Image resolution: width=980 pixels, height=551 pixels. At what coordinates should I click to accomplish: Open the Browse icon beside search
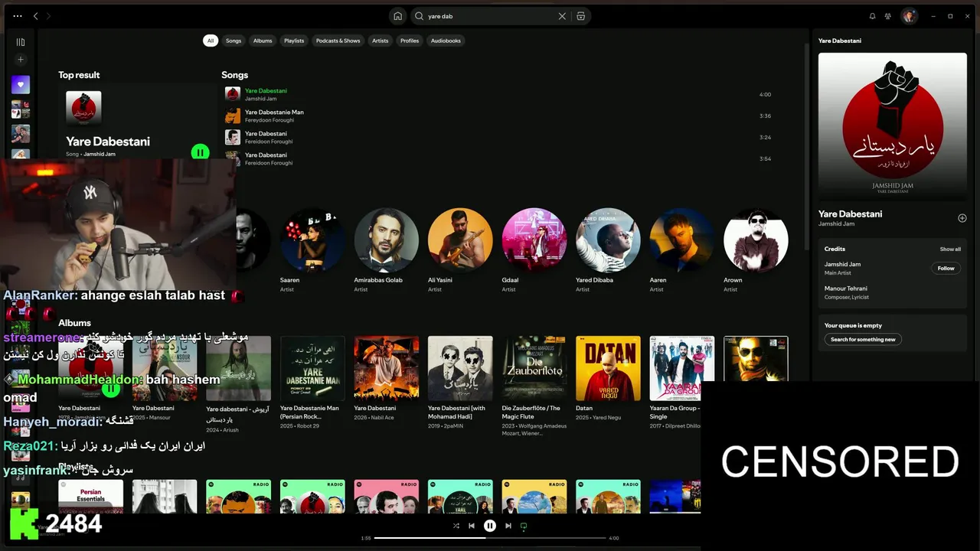tap(581, 16)
